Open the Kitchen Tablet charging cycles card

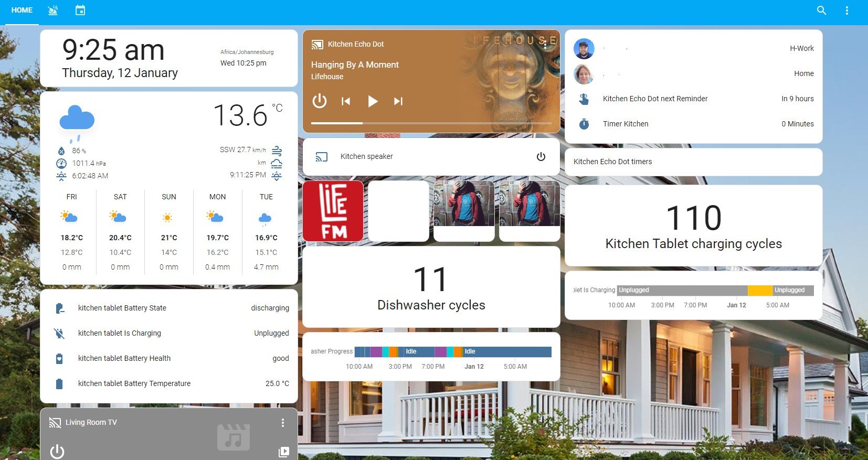pos(694,226)
